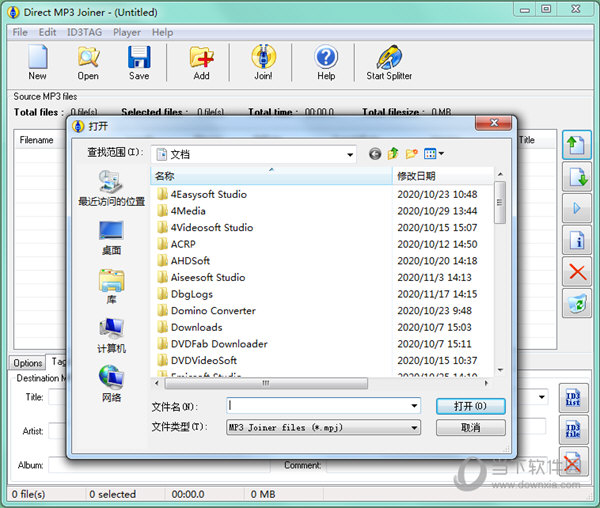
Task: Open the File menu
Action: coord(20,33)
